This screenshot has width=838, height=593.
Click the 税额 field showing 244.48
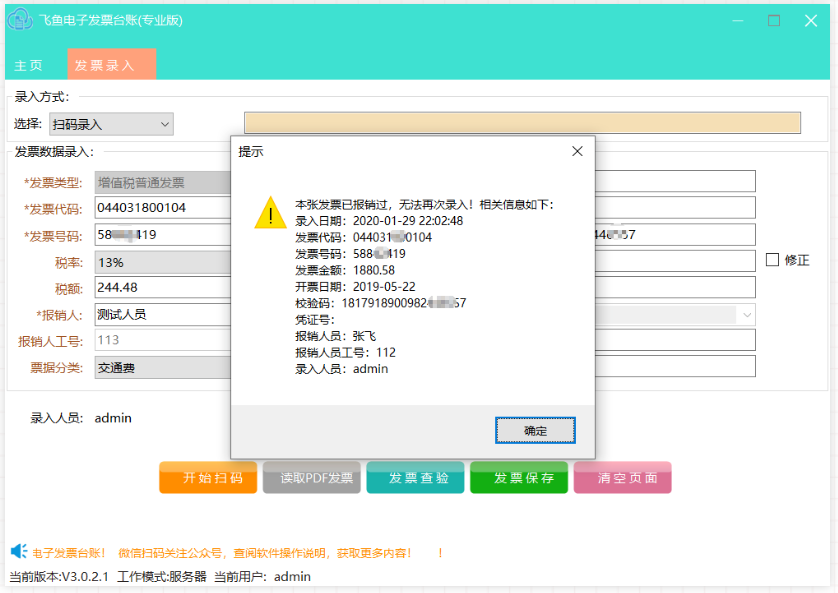(x=162, y=287)
